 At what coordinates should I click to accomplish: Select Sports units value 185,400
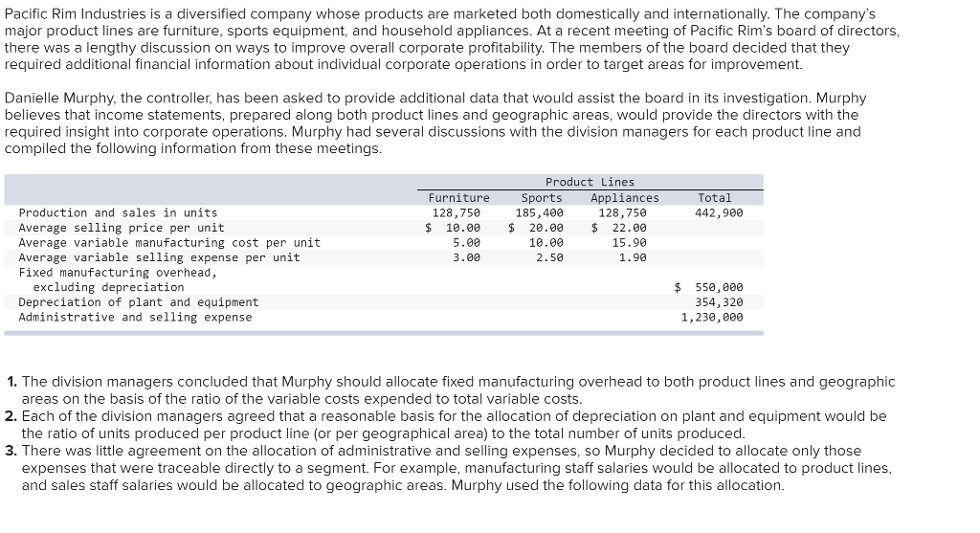pos(540,212)
